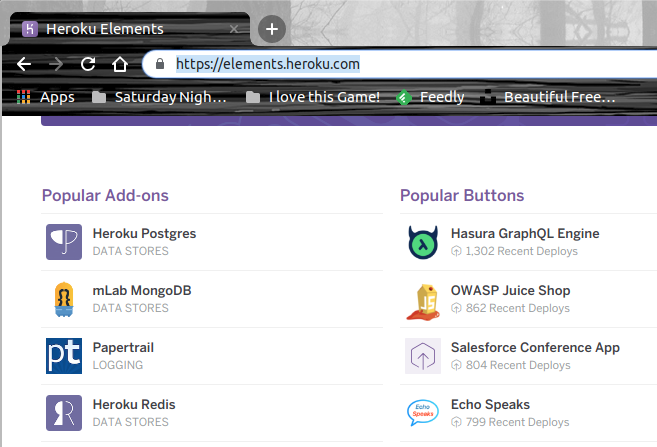Screen dimensions: 657x447
Task: Expand the Saturday Night bookmark folder
Action: click(162, 97)
